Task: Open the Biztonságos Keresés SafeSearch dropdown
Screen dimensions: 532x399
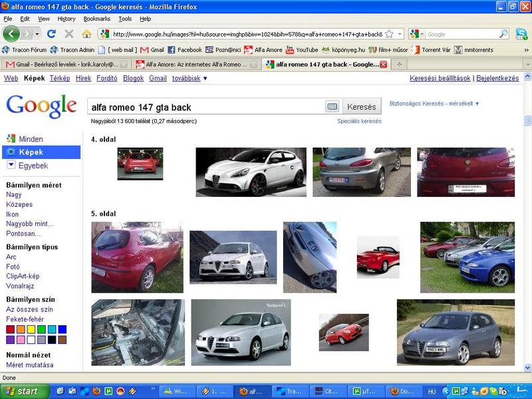Action: tap(434, 104)
